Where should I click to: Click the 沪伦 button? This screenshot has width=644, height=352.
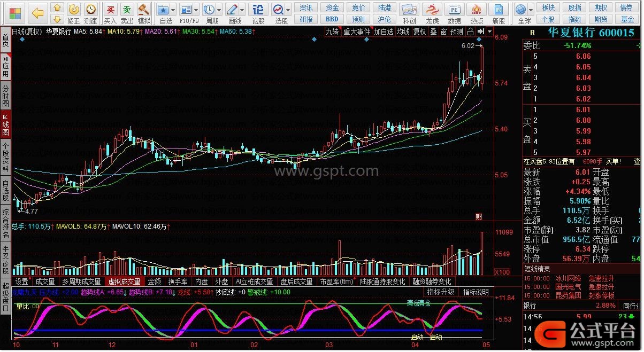(x=385, y=19)
